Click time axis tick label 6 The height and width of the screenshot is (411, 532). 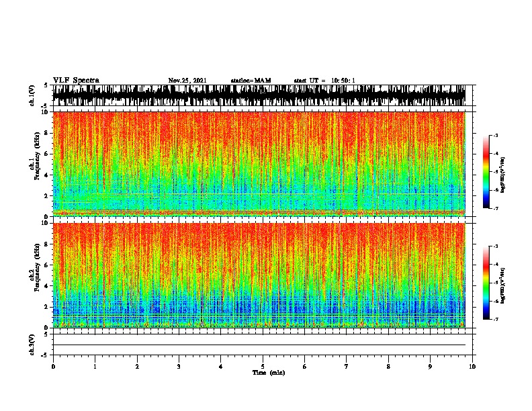tap(305, 367)
